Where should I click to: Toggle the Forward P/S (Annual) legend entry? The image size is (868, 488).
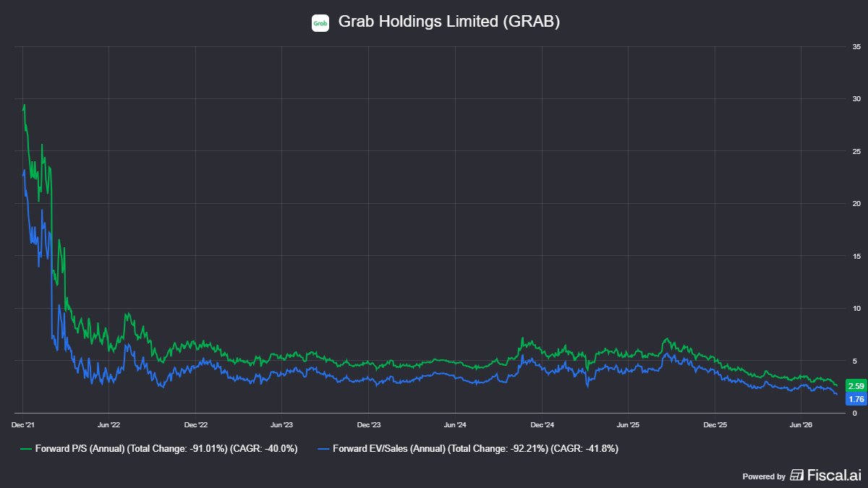pos(158,449)
